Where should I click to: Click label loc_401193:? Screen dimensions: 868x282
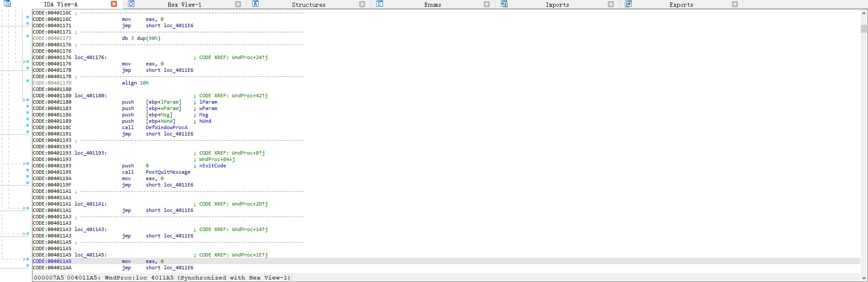tap(91, 153)
